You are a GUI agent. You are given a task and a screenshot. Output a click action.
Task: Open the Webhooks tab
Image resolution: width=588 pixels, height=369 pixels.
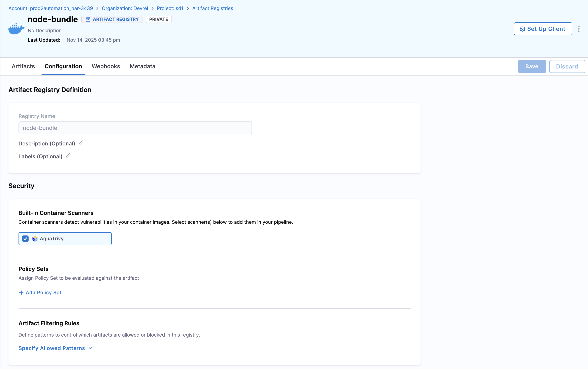click(x=106, y=66)
